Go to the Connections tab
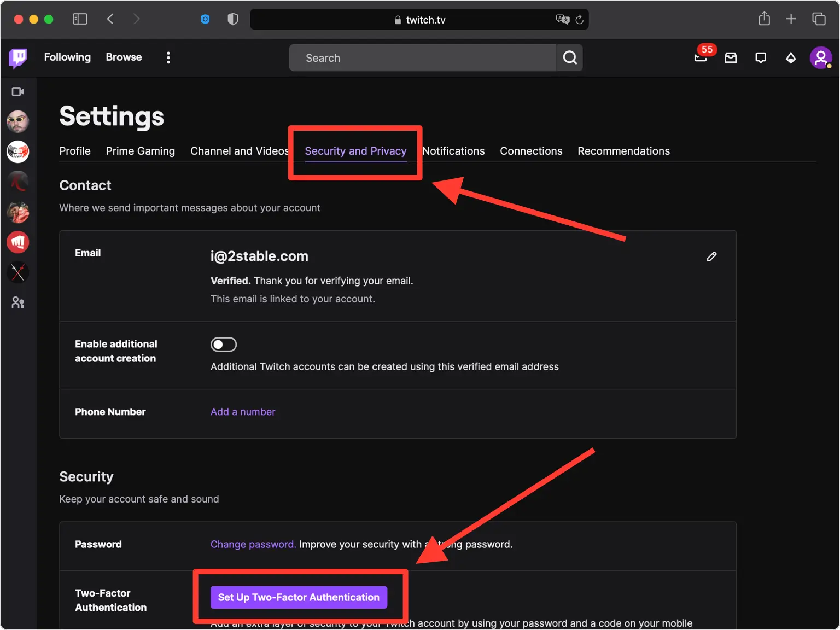This screenshot has width=840, height=630. (531, 151)
